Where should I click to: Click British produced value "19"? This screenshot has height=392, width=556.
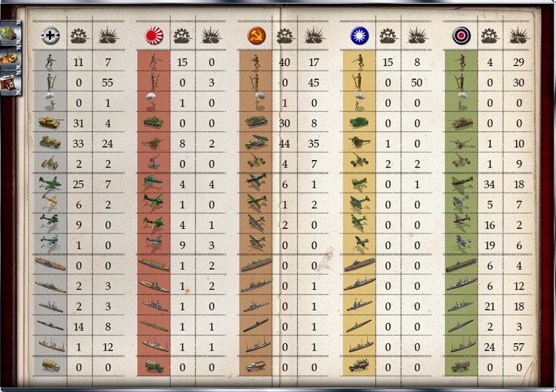[490, 245]
